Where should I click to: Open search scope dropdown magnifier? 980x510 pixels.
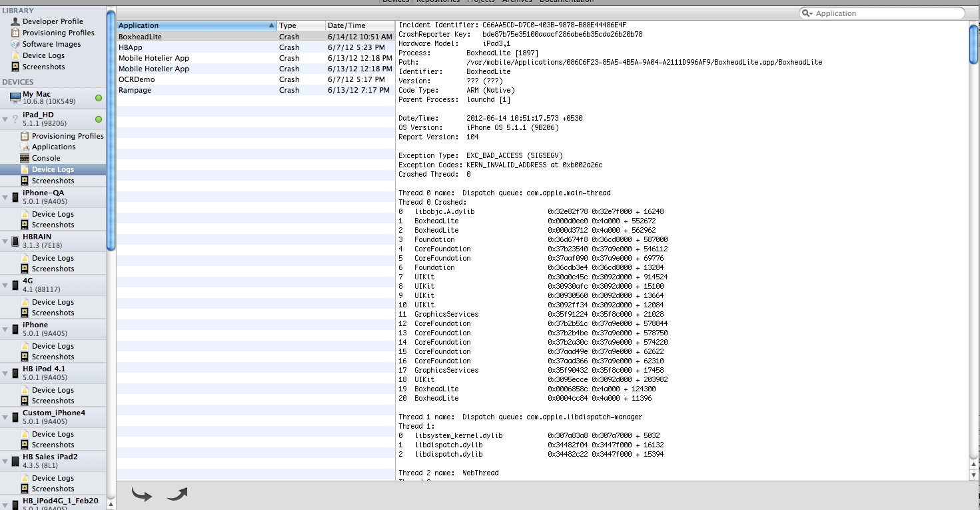(x=808, y=13)
